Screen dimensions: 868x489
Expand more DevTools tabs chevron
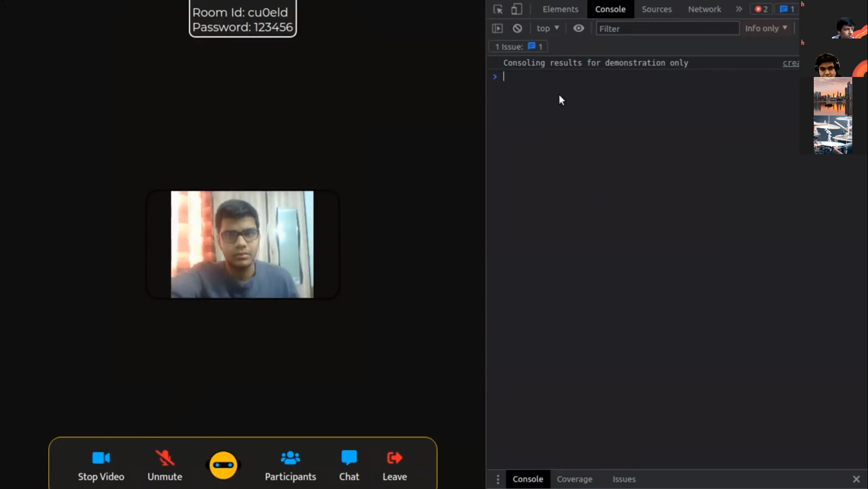point(739,9)
